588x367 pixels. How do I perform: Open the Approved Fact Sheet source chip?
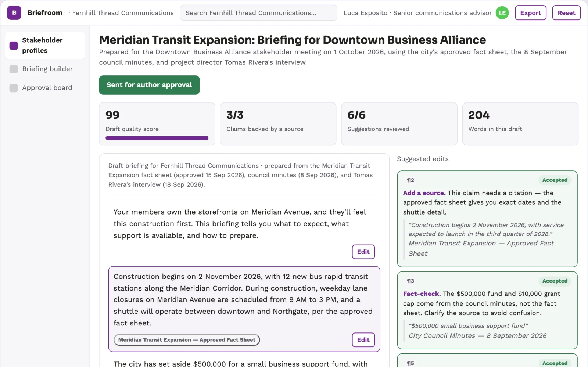187,340
